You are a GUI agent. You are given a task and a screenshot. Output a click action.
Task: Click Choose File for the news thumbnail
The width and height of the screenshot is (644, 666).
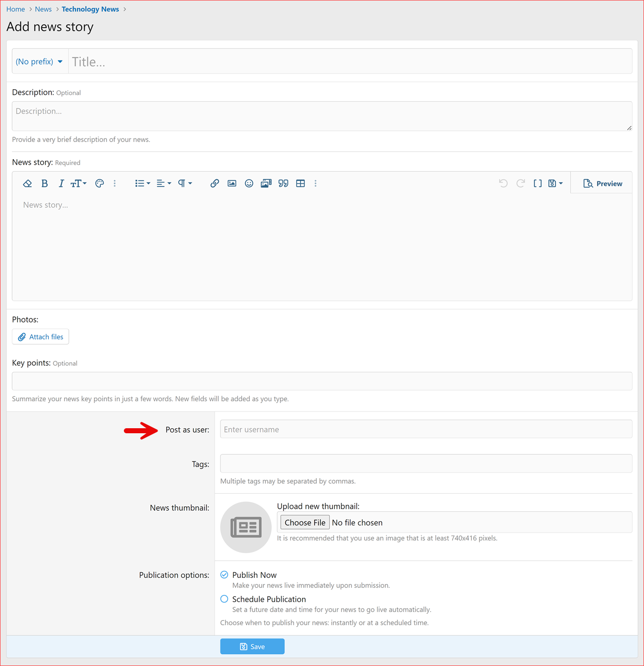pyautogui.click(x=305, y=522)
